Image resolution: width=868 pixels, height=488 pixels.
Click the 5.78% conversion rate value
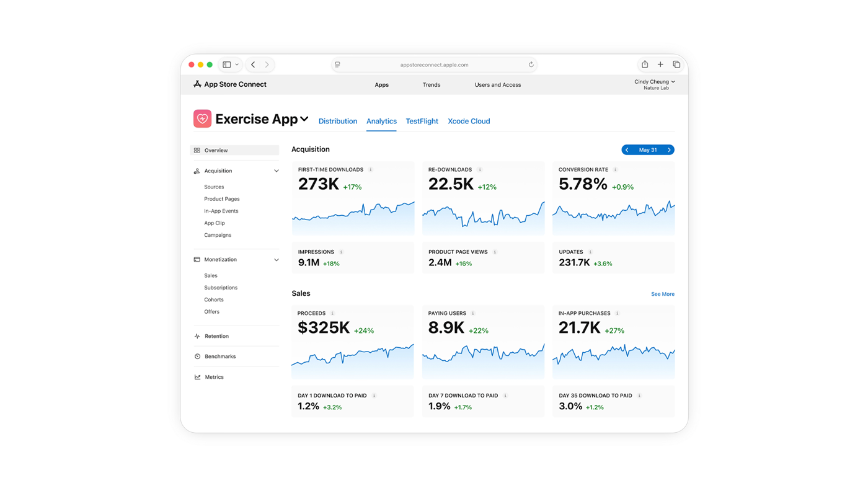tap(583, 184)
